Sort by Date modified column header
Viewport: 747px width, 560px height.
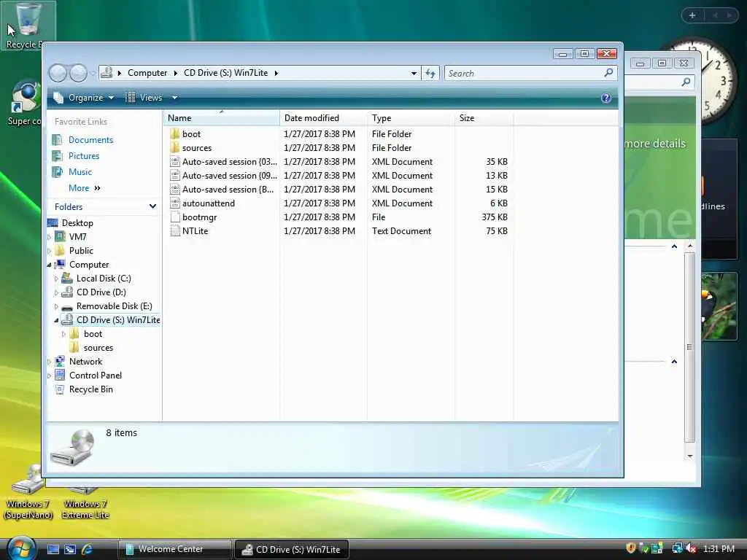click(323, 117)
